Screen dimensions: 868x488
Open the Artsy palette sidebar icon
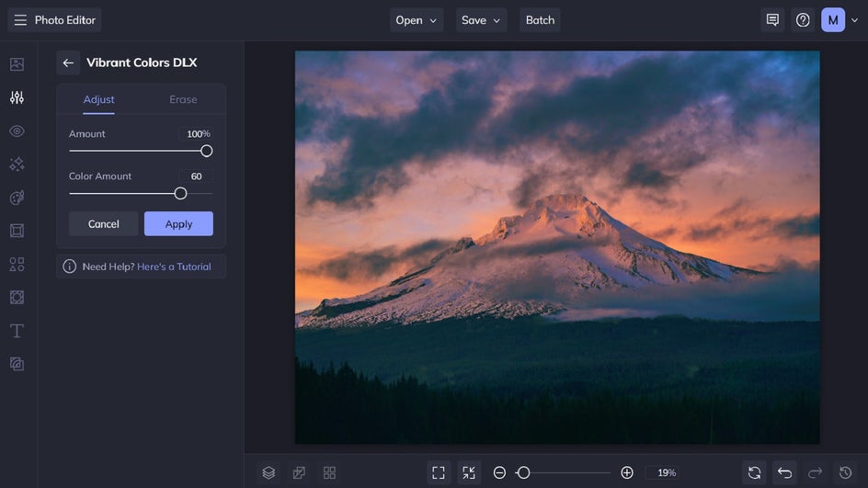[17, 198]
